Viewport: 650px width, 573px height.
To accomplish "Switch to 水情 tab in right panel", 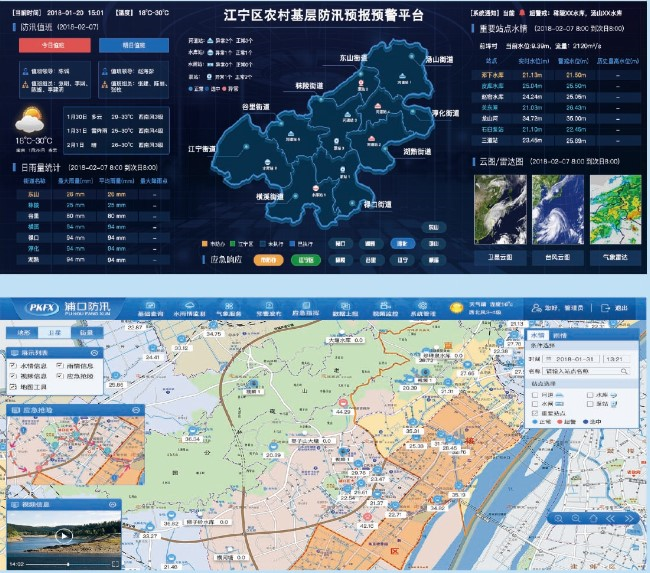I will tap(538, 335).
